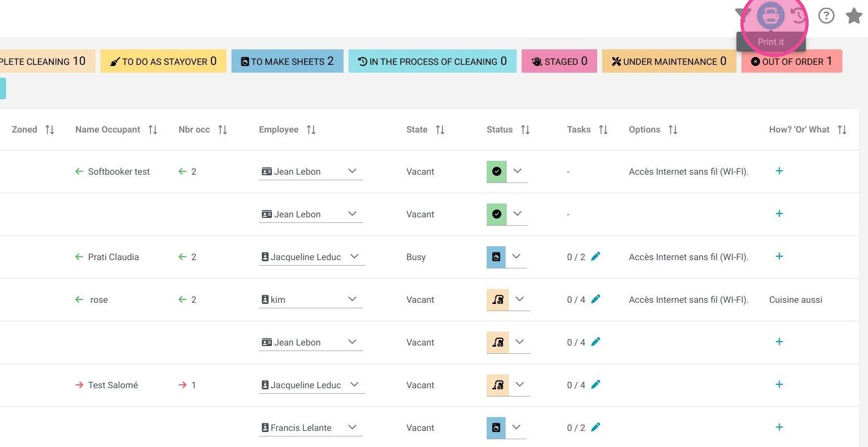Click blue washer status icon for Francis Lelante
This screenshot has height=447, width=868.
pyautogui.click(x=496, y=428)
